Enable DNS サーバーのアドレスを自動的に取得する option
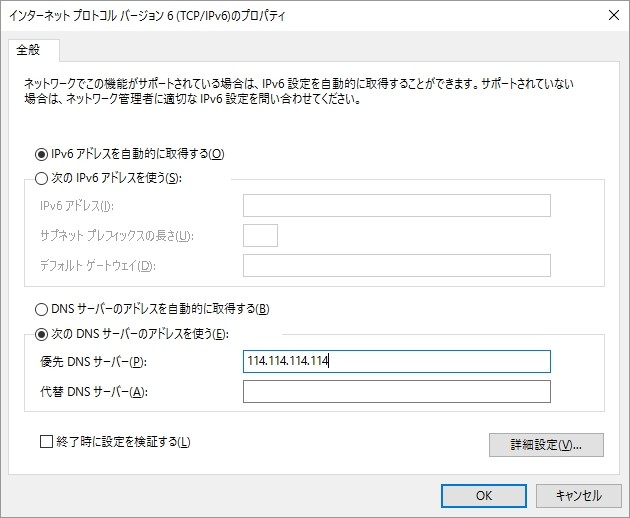This screenshot has width=630, height=518. click(42, 309)
